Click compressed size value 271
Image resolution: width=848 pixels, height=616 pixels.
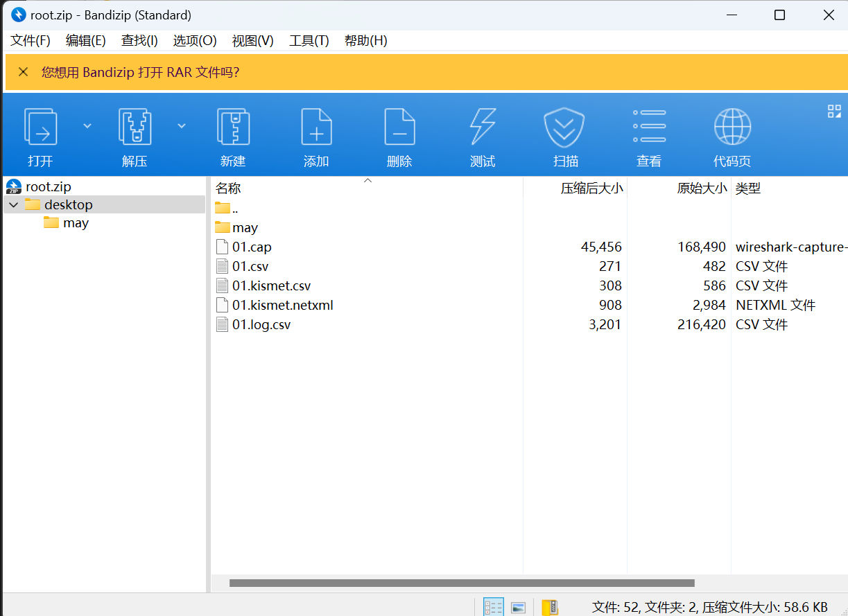point(610,266)
